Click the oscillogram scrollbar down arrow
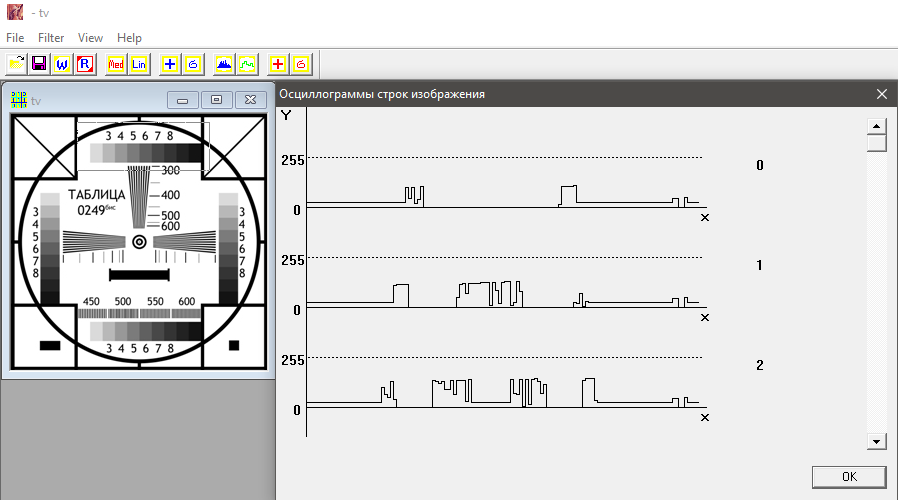898x500 pixels. click(876, 442)
